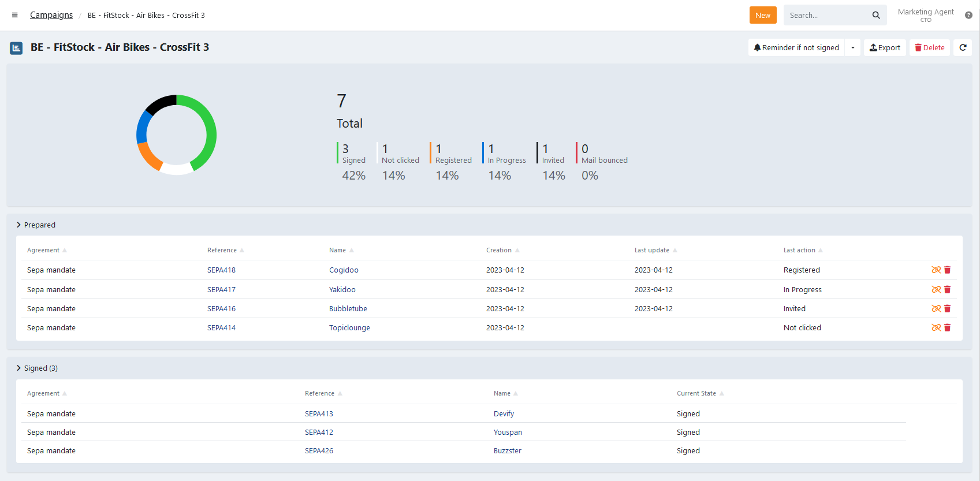This screenshot has height=481, width=980.
Task: Focus the Search input field
Action: point(826,15)
